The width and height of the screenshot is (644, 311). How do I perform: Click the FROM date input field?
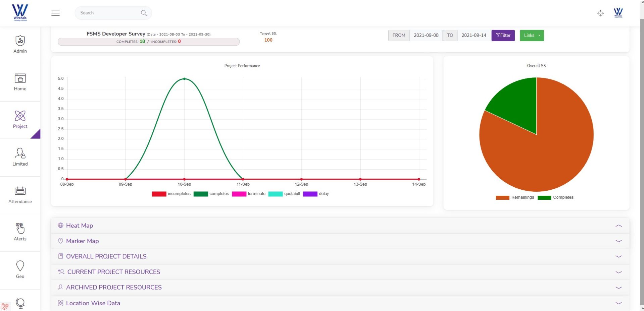[x=426, y=36]
